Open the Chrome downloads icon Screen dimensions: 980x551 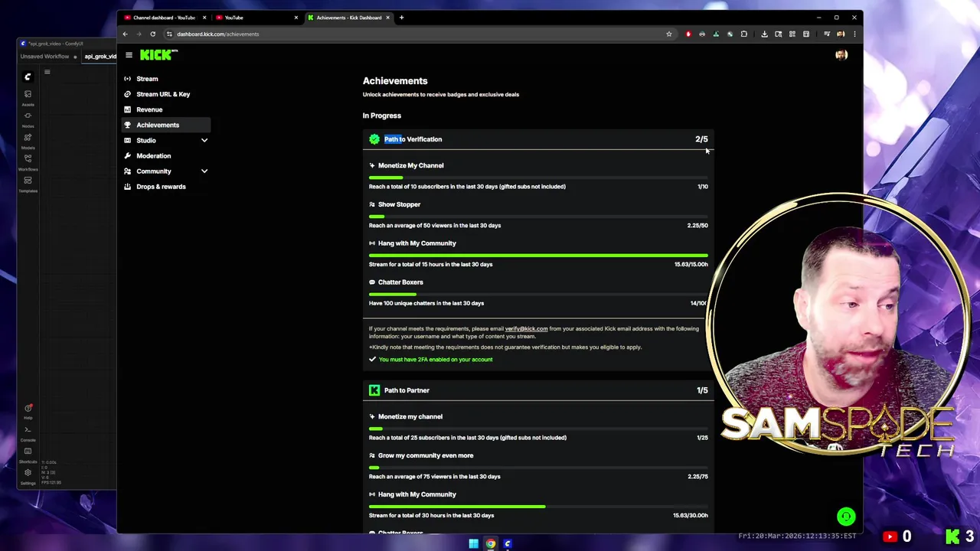click(x=764, y=34)
